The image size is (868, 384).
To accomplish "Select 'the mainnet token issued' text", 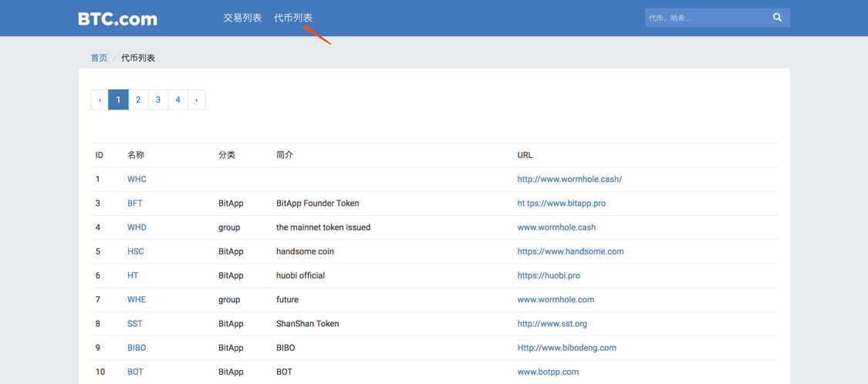I will pos(323,227).
